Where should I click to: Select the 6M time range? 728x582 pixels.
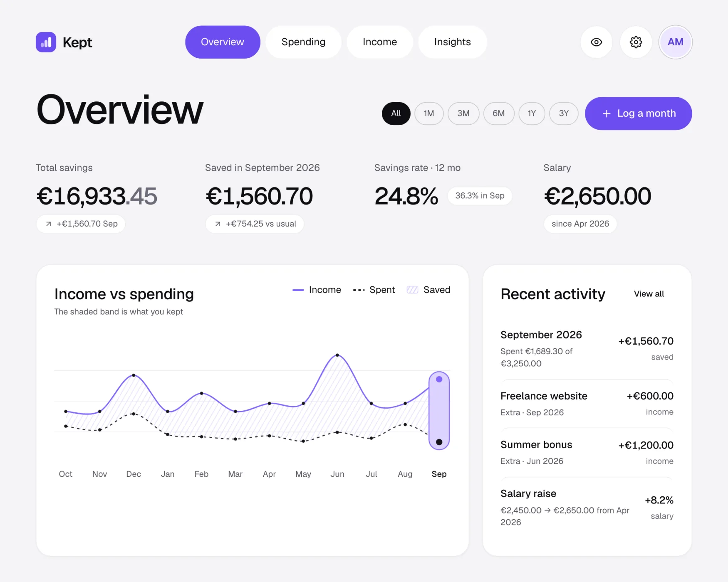tap(498, 113)
